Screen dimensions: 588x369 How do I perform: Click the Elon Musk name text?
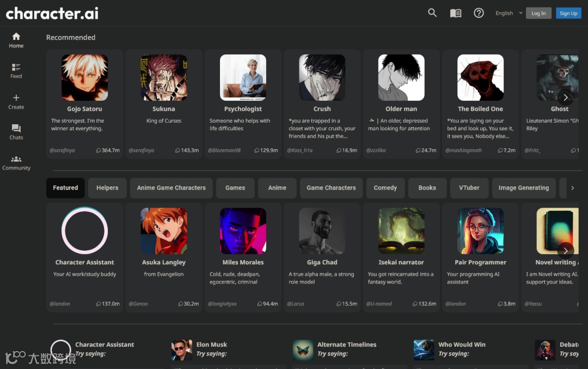point(211,344)
